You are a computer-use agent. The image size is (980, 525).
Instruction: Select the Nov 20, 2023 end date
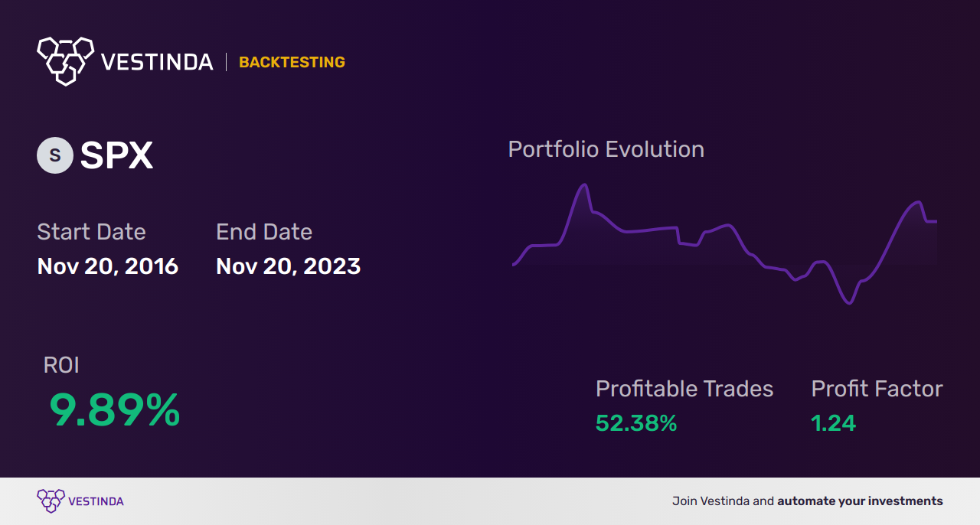click(x=288, y=266)
